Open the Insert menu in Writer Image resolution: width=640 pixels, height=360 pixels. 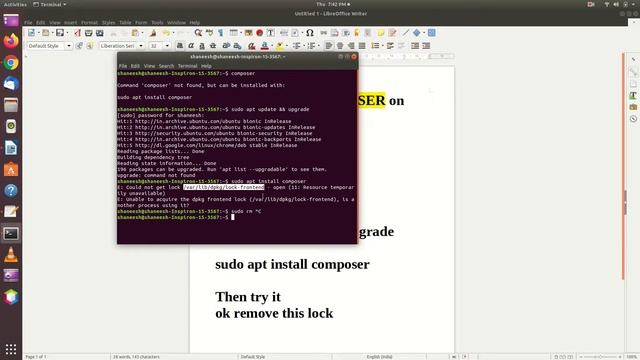[x=70, y=22]
